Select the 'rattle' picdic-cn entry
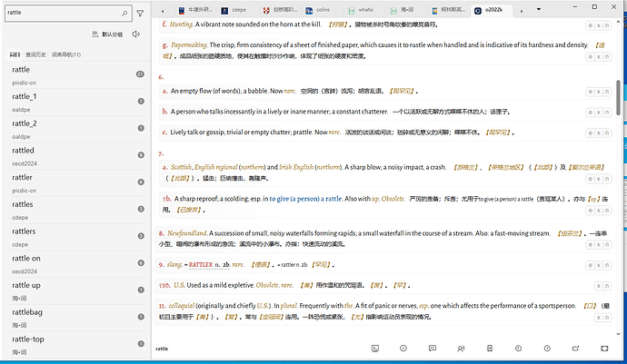 [76, 75]
